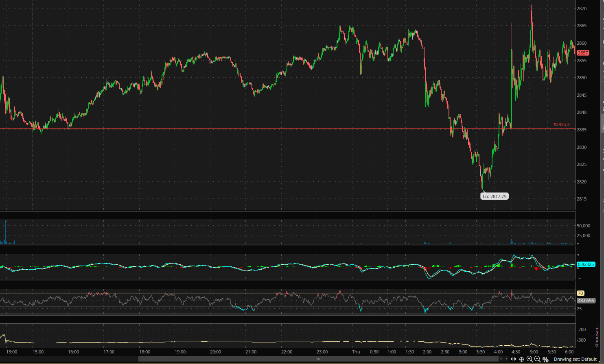Click the 4:30 time axis label
604x364 pixels.
516,352
